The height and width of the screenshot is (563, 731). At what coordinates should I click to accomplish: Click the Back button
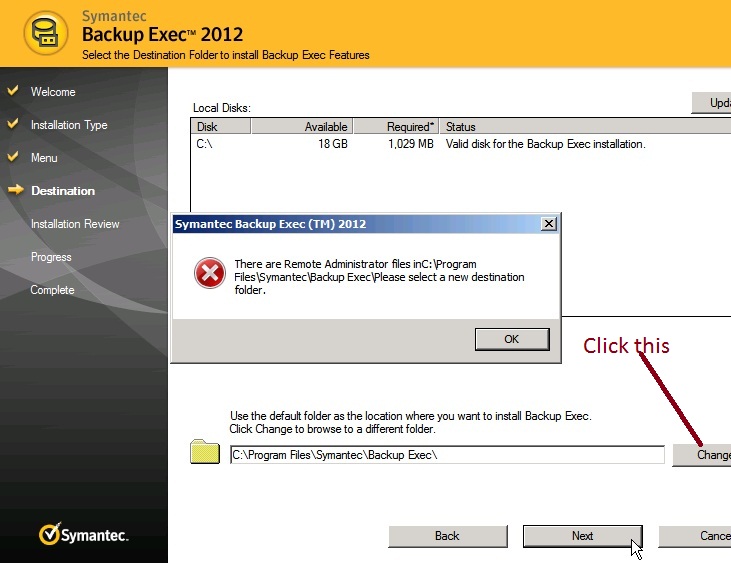tap(447, 536)
